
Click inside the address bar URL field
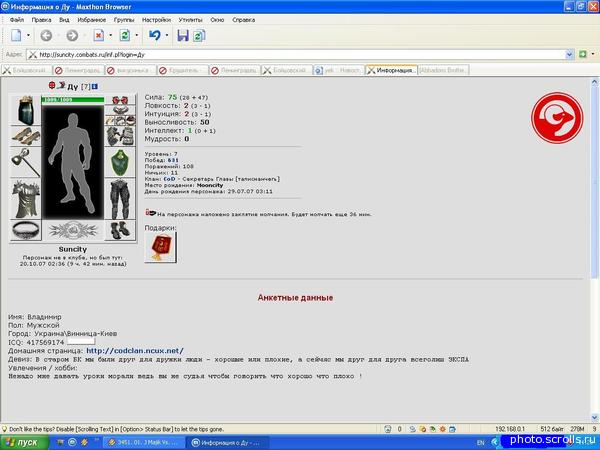[x=297, y=55]
